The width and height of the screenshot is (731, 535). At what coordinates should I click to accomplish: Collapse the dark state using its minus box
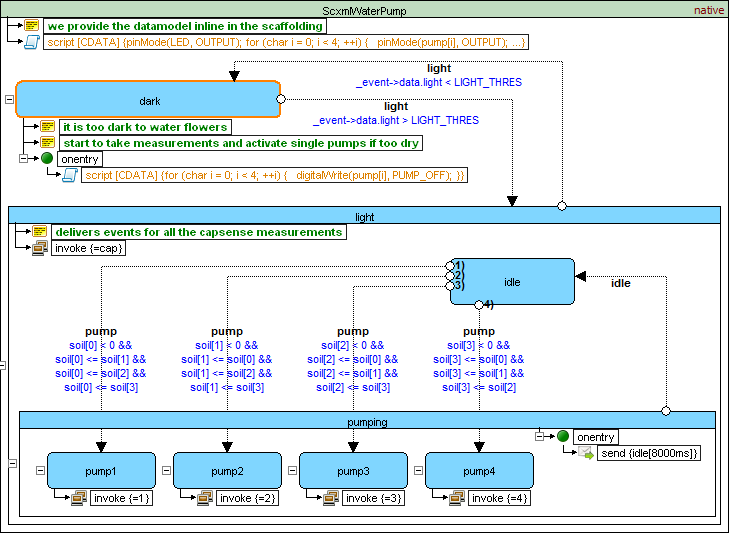[9, 100]
